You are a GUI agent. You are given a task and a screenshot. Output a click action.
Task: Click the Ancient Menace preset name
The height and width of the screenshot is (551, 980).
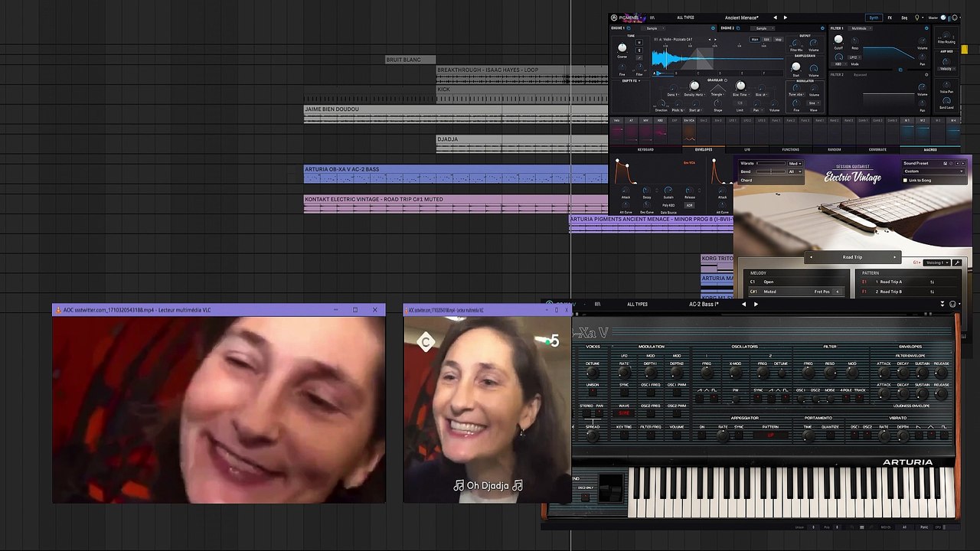click(742, 18)
